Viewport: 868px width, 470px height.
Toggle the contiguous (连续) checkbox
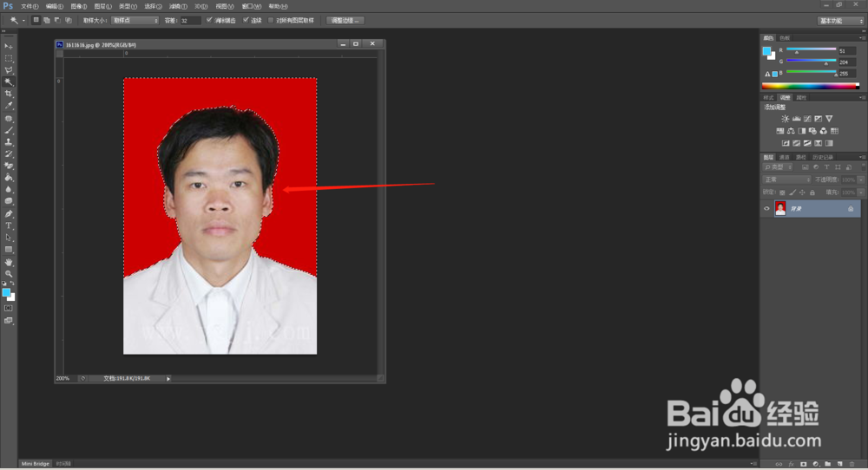[x=246, y=21]
